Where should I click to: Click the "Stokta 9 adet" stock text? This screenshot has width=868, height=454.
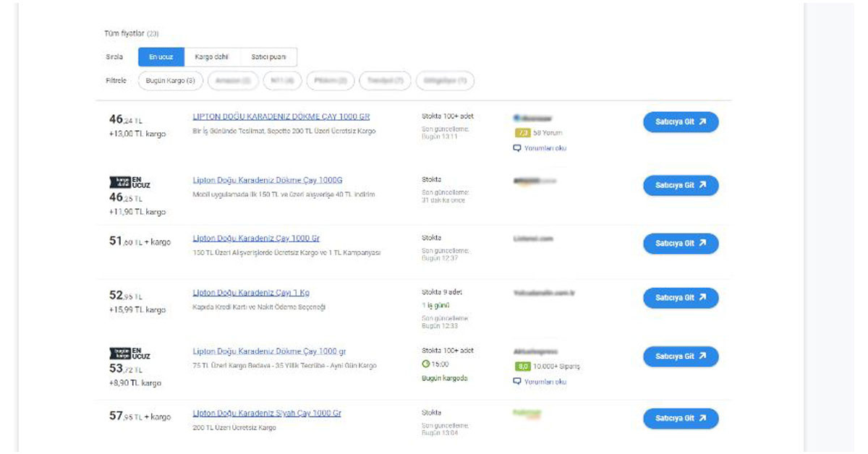[442, 292]
